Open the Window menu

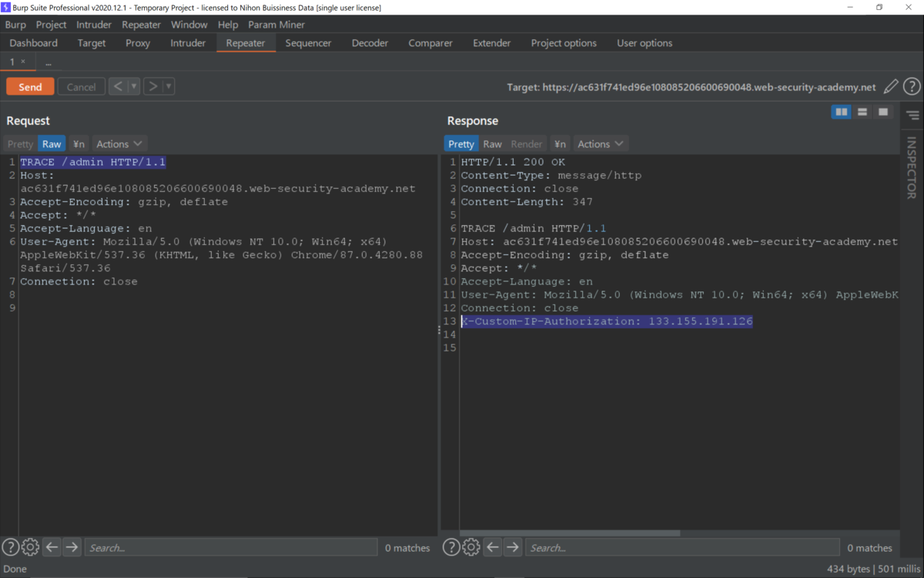189,25
